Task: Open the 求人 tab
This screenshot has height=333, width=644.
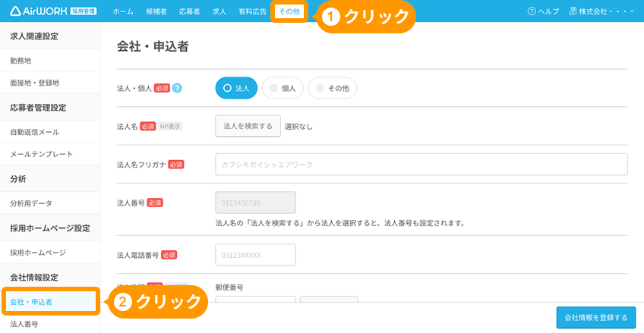Action: coord(219,11)
